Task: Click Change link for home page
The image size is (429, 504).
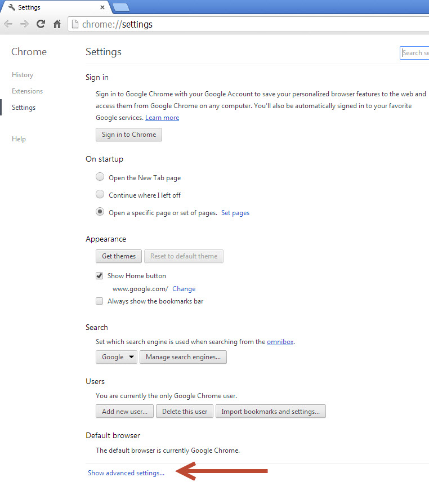Action: 184,289
